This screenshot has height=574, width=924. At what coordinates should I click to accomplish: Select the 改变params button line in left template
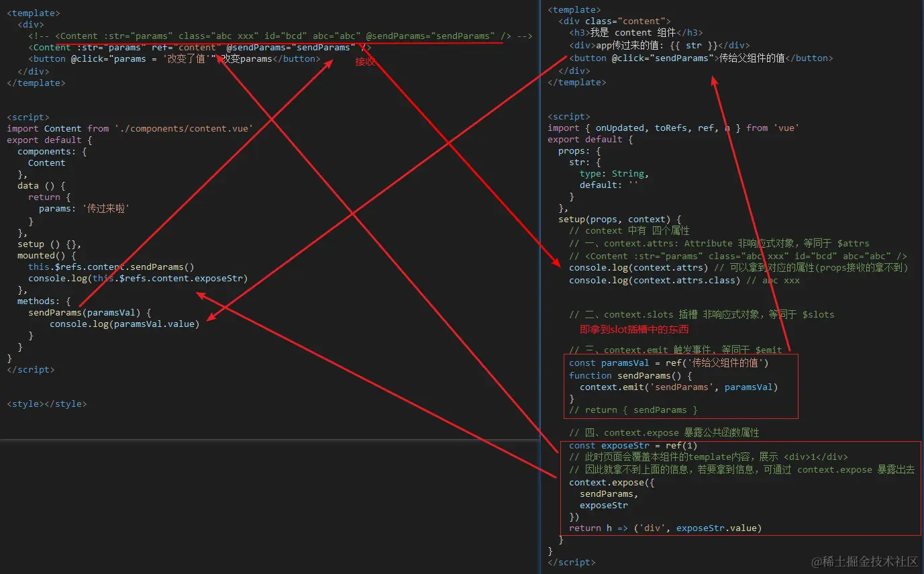[174, 58]
